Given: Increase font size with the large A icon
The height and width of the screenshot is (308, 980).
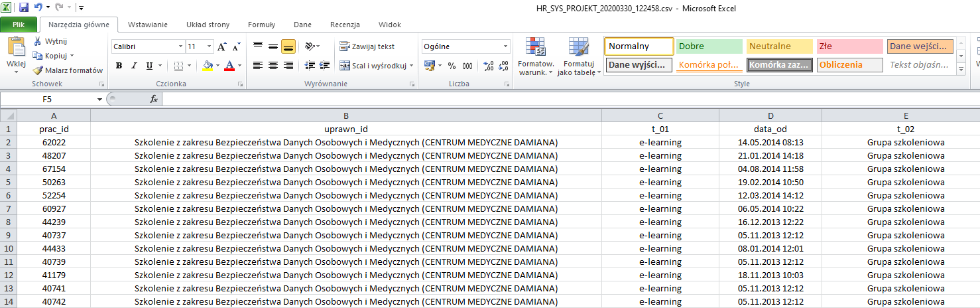Looking at the screenshot, I should click(x=222, y=46).
